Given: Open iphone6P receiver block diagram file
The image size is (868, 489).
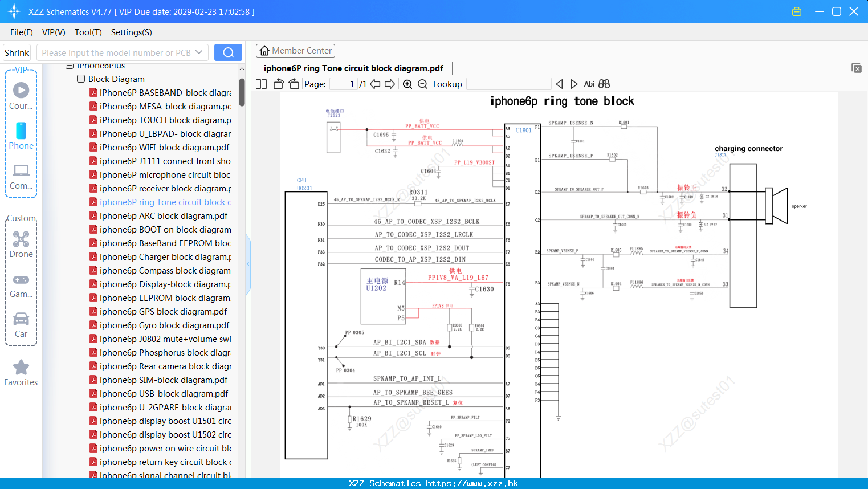Looking at the screenshot, I should click(x=160, y=188).
